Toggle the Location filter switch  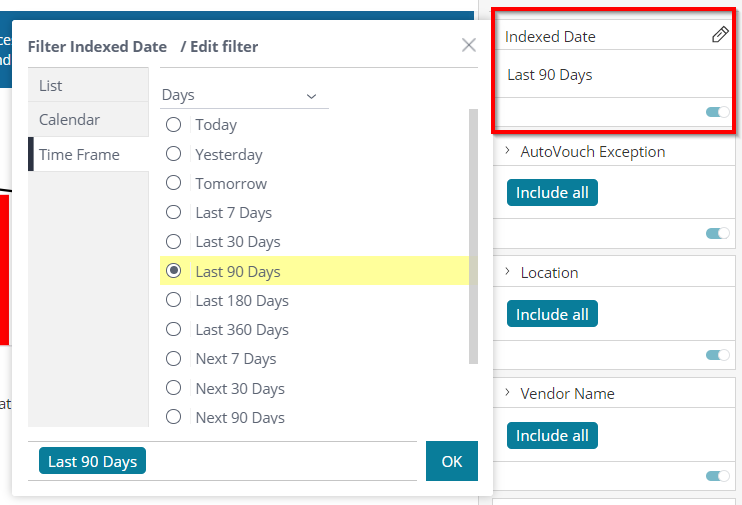(717, 355)
